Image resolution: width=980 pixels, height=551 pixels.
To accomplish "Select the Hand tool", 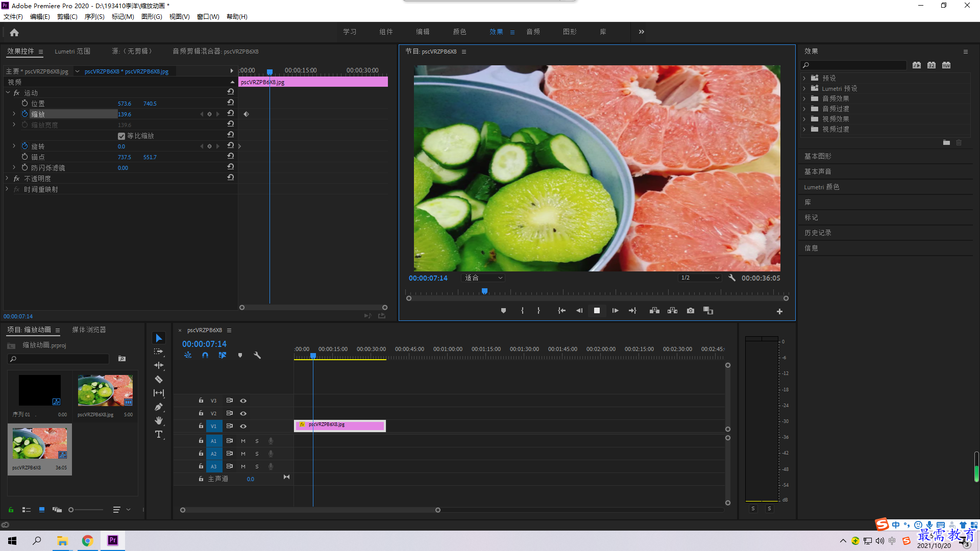I will click(x=159, y=420).
